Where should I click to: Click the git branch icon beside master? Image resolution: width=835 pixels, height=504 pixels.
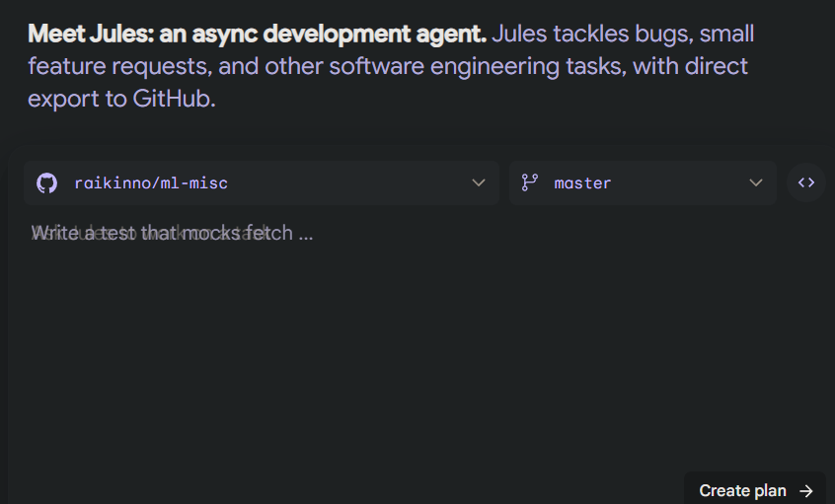pos(530,182)
